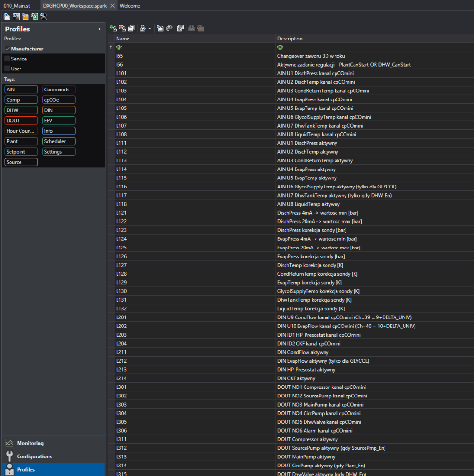Click the multi-window properties icon
474x476 pixels.
pos(180,28)
